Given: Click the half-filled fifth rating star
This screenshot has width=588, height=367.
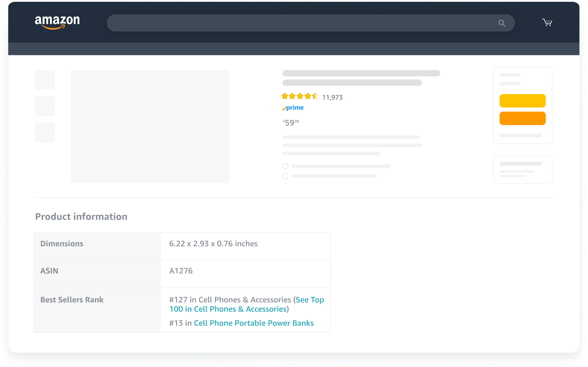Looking at the screenshot, I should 316,96.
